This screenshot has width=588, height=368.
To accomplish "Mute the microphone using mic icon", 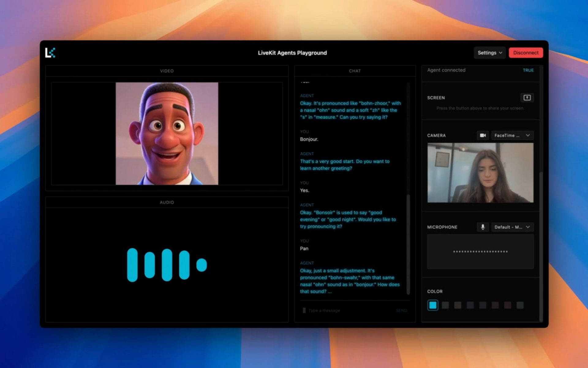I will click(483, 227).
